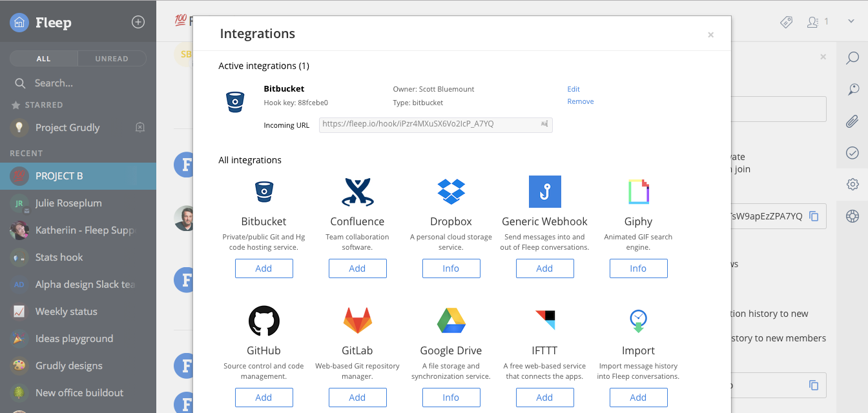868x413 pixels.
Task: Click the search magnifier icon in sidebar
Action: click(20, 83)
